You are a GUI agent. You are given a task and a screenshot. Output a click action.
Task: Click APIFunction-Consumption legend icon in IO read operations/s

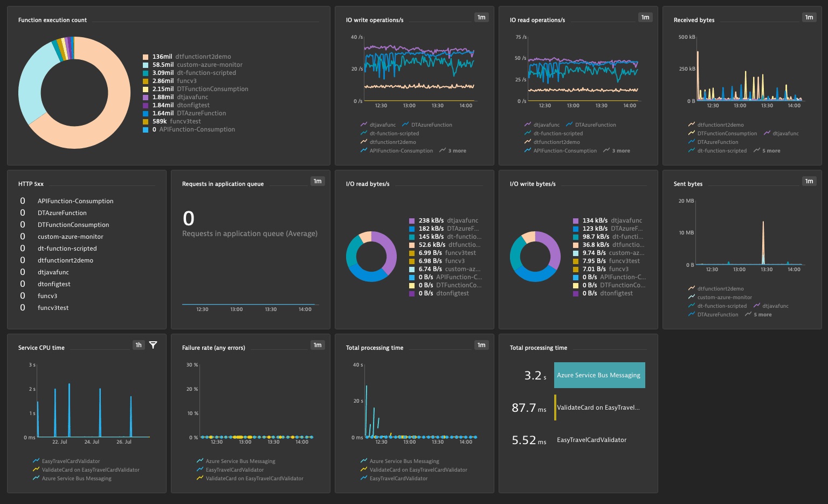528,151
